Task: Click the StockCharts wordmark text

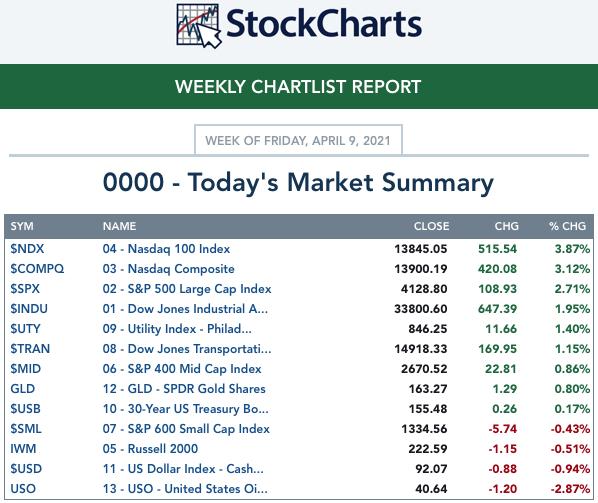Action: pos(324,24)
